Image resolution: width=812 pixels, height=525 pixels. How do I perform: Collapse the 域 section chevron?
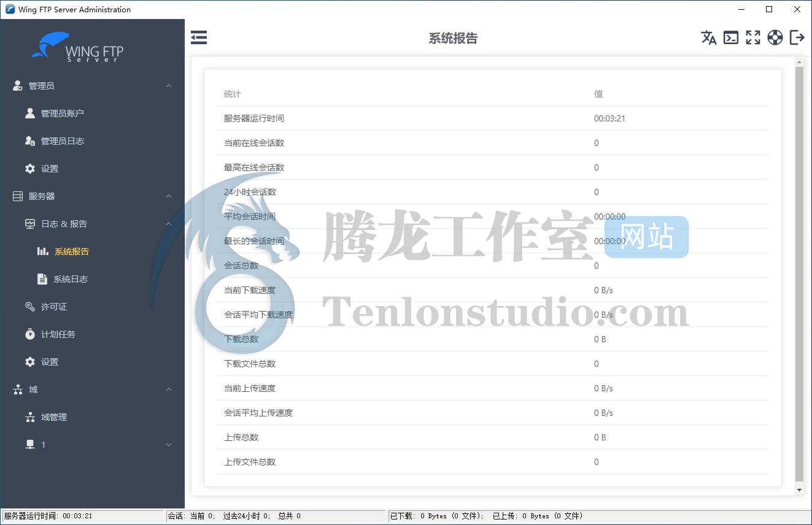[x=169, y=389]
